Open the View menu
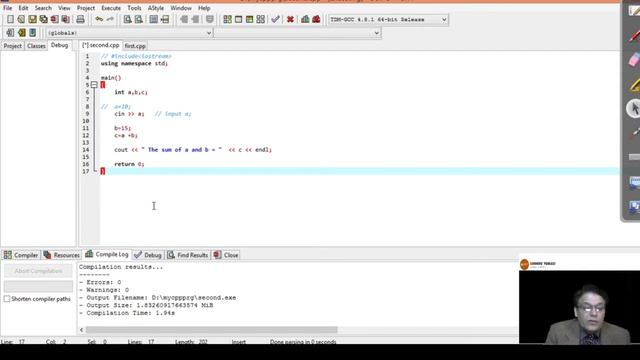Screen dimensions: 640x360 tap(64, 8)
